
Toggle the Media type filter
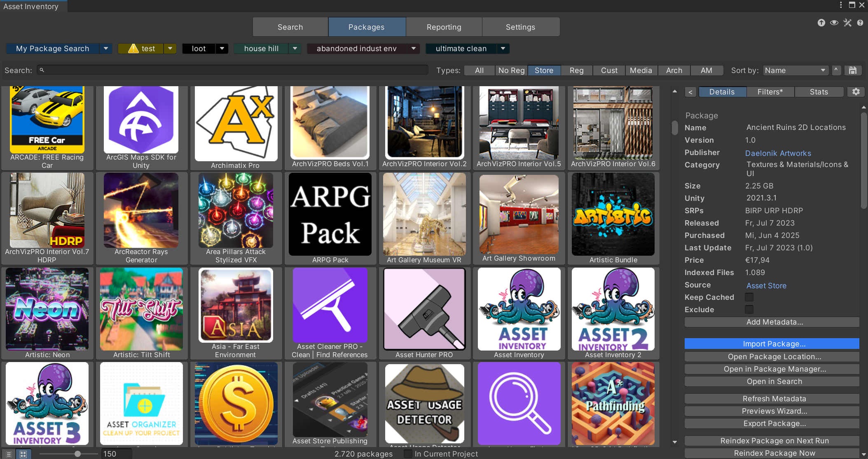coord(641,71)
